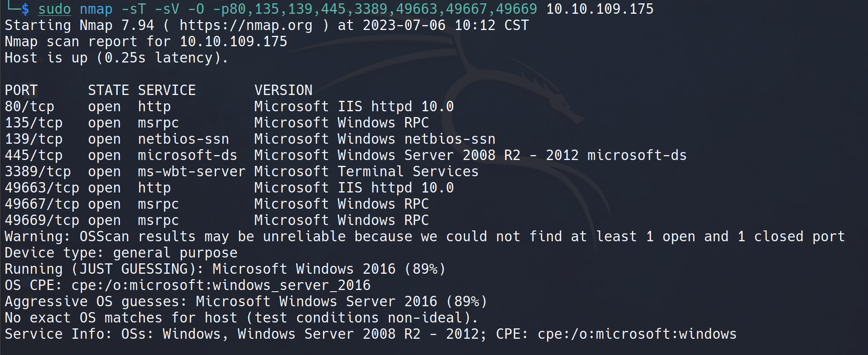Click the STATE column header
This screenshot has height=355, width=868.
click(108, 90)
